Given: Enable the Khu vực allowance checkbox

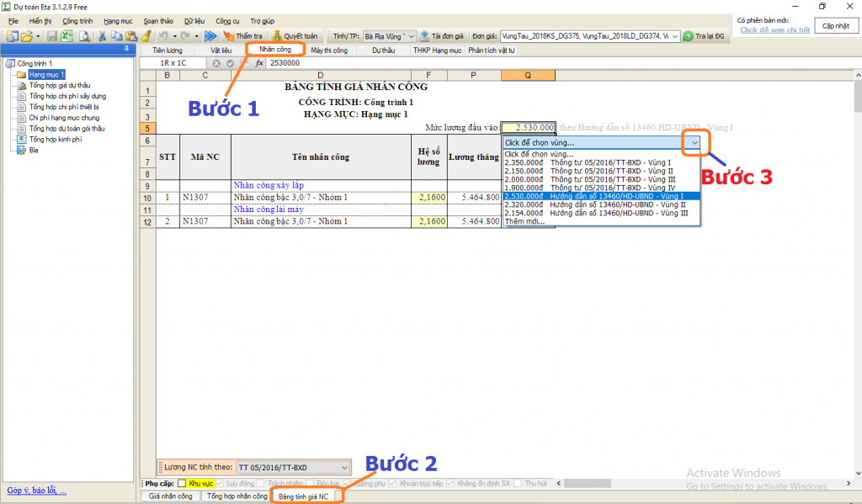Looking at the screenshot, I should (x=182, y=484).
